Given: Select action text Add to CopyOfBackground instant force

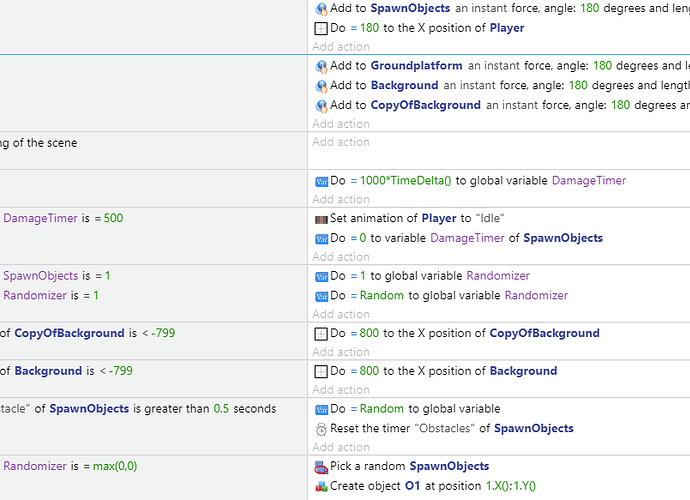Looking at the screenshot, I should [510, 105].
